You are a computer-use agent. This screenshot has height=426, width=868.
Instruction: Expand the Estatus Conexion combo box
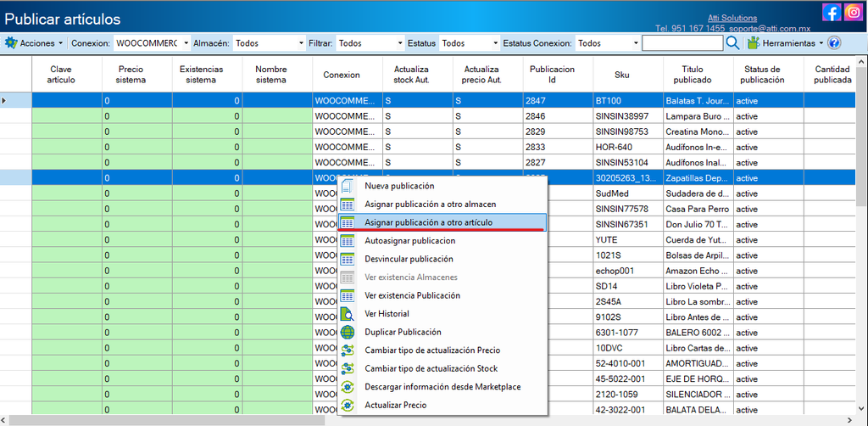[x=636, y=42]
